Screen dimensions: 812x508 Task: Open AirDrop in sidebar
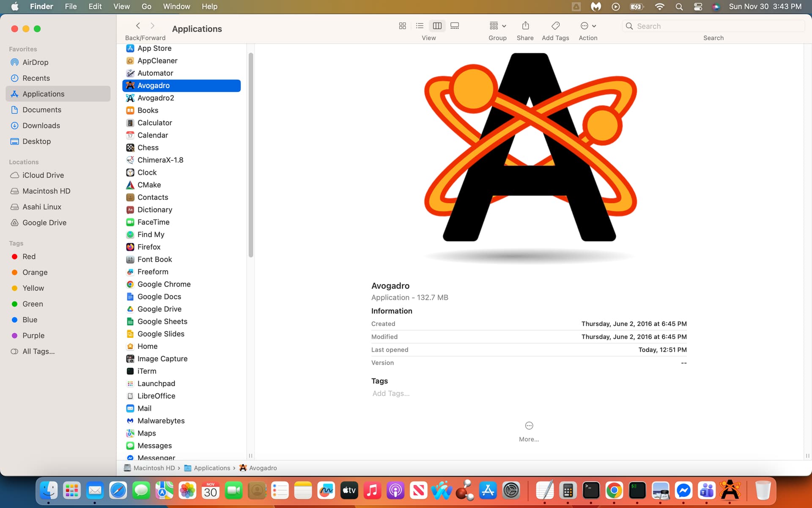tap(35, 62)
